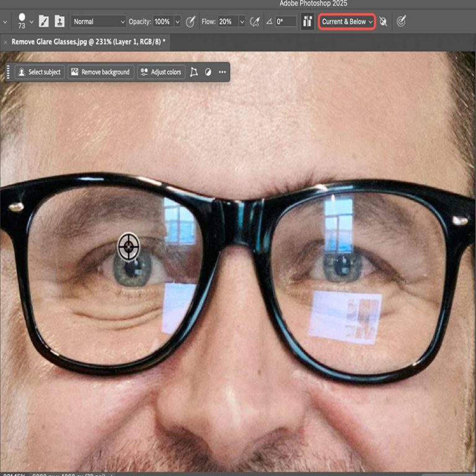
Task: Click the Opacity 100% value field
Action: pyautogui.click(x=164, y=22)
